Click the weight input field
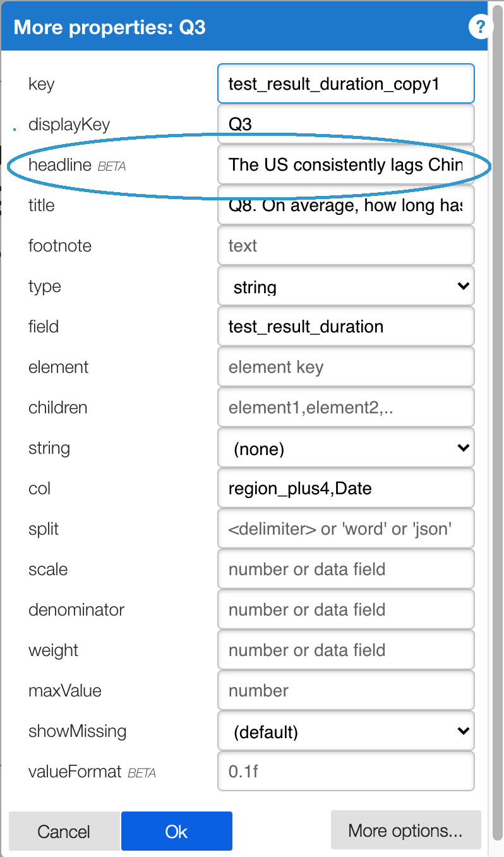504x857 pixels. (x=345, y=650)
